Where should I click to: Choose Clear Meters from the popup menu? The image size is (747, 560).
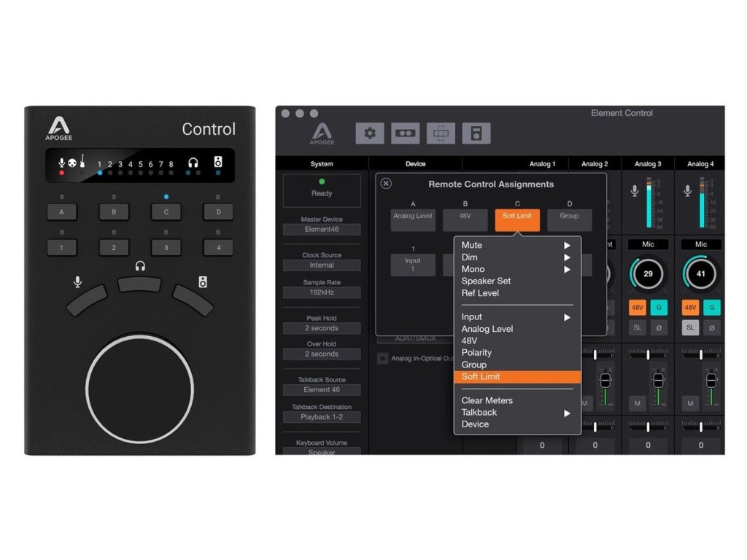pyautogui.click(x=517, y=400)
